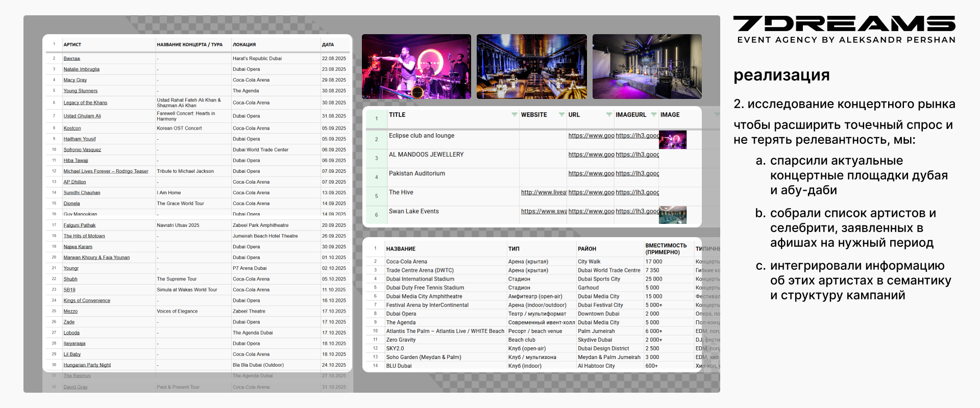The width and height of the screenshot is (980, 408).
Task: Select the ВМЕСТИМОСТЬ (ПРИМЕРНО) column header
Action: tap(666, 249)
